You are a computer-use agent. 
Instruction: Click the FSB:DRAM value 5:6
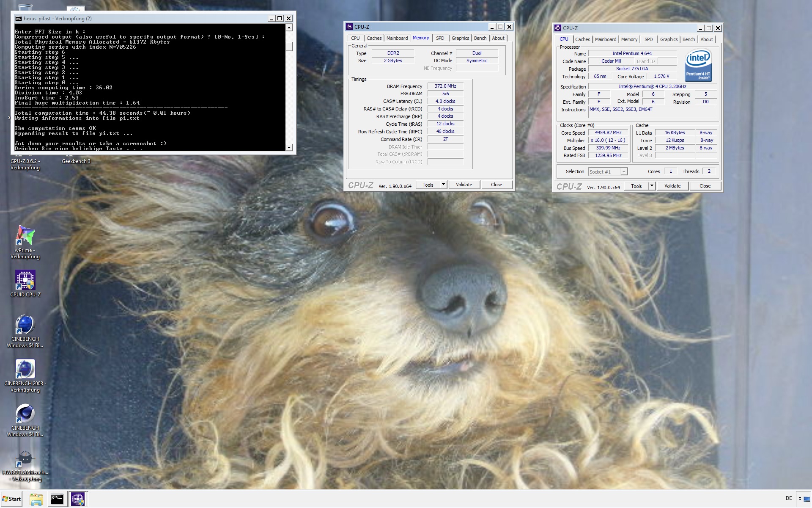tap(445, 94)
